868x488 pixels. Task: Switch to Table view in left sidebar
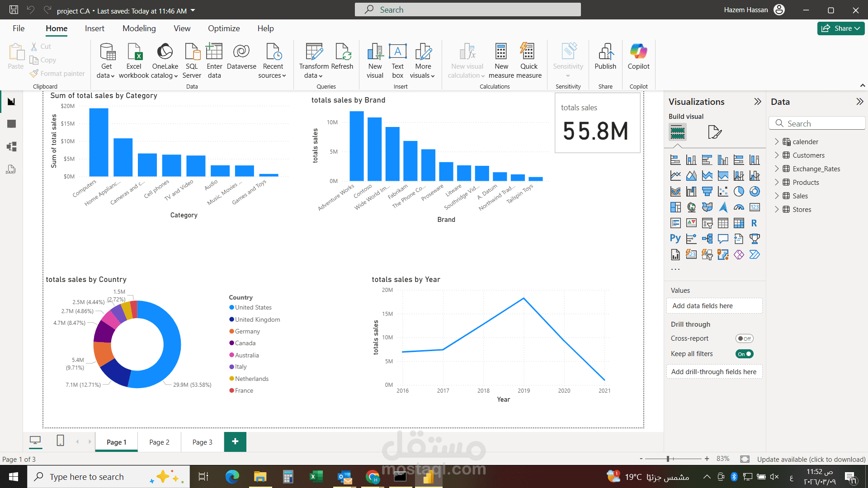[12, 124]
